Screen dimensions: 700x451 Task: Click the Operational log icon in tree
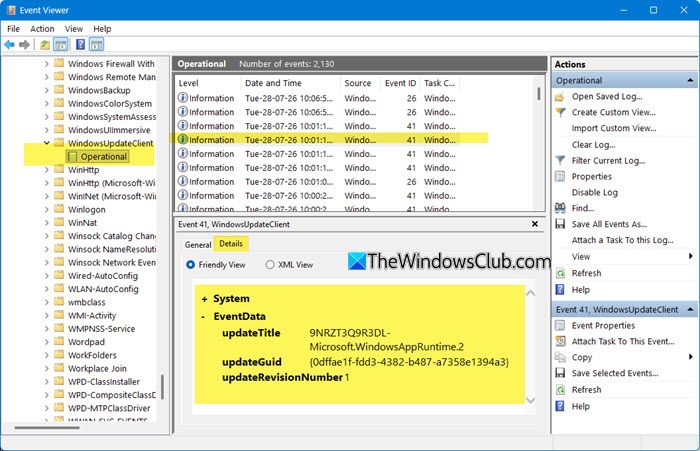click(72, 157)
